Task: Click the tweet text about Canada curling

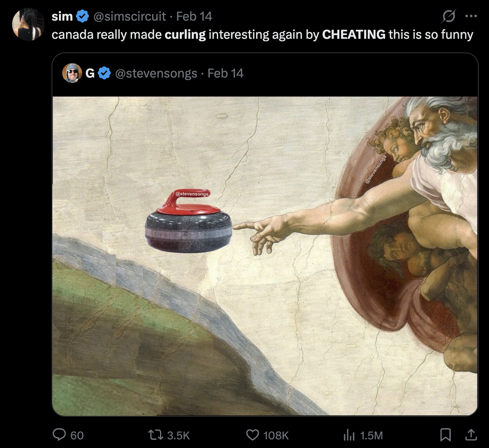Action: (262, 34)
